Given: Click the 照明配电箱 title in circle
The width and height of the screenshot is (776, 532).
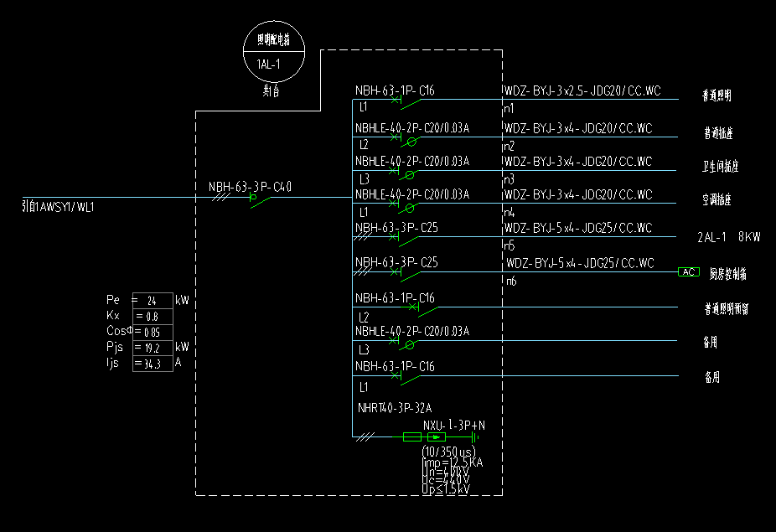Looking at the screenshot, I should click(274, 39).
